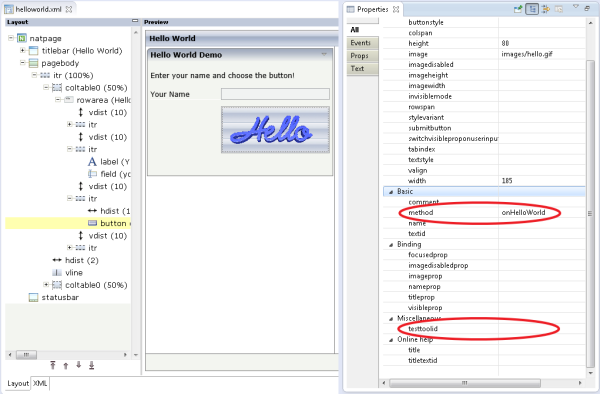Click the move-to-top arrow icon below layout tree

click(x=53, y=365)
